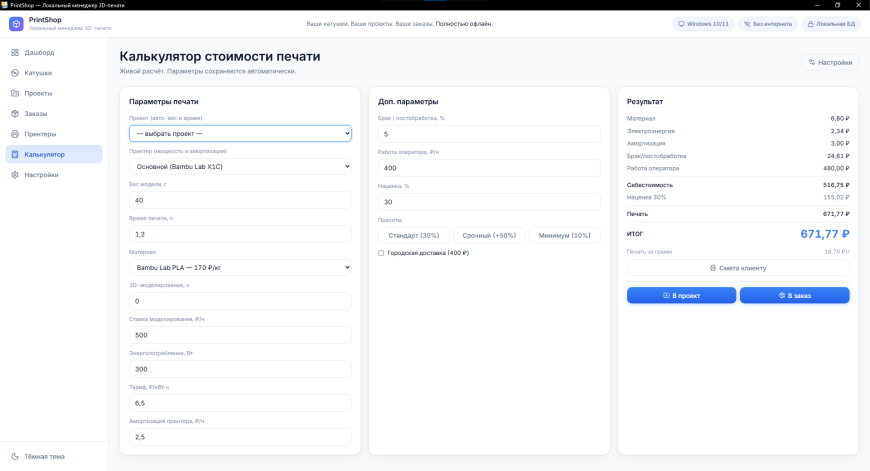Click the Время печати field
Screen dimensions: 870x471
pos(240,234)
